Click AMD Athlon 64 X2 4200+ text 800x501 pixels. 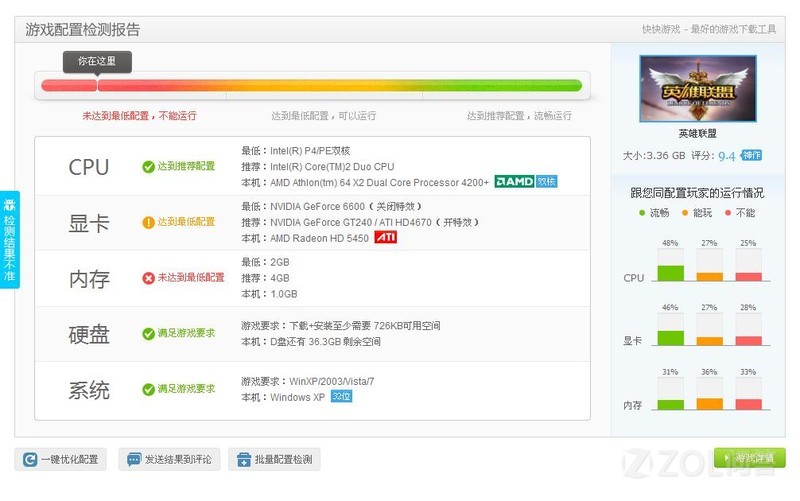point(379,183)
